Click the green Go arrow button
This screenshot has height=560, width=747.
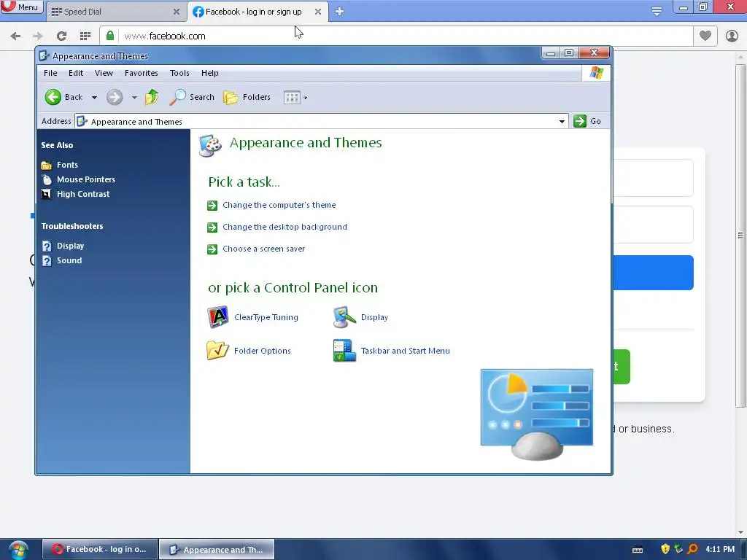coord(580,121)
